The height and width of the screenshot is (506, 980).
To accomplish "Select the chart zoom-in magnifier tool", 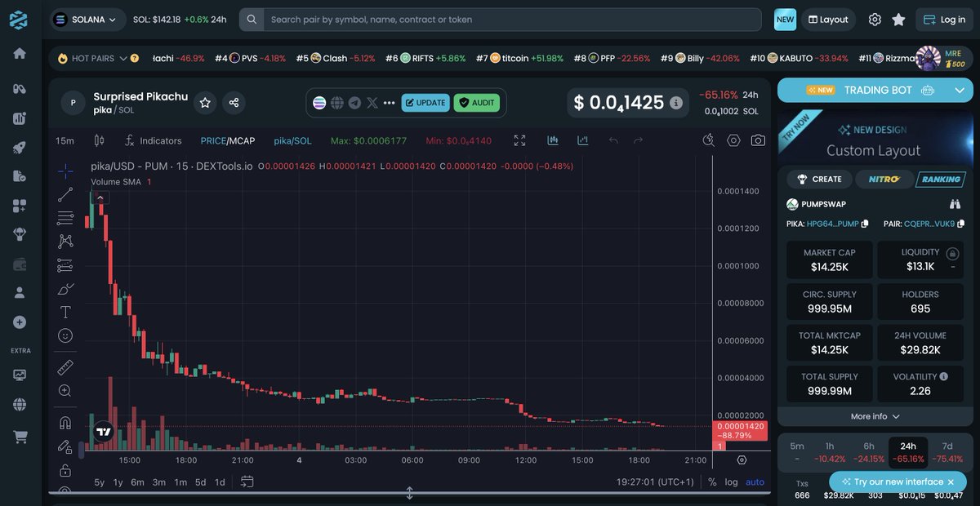I will click(x=65, y=391).
